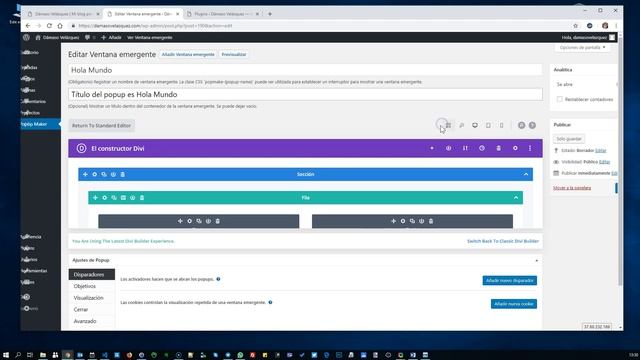Open editing history clock in the Divi header
Viewport: 640px width, 360px height.
click(x=482, y=148)
